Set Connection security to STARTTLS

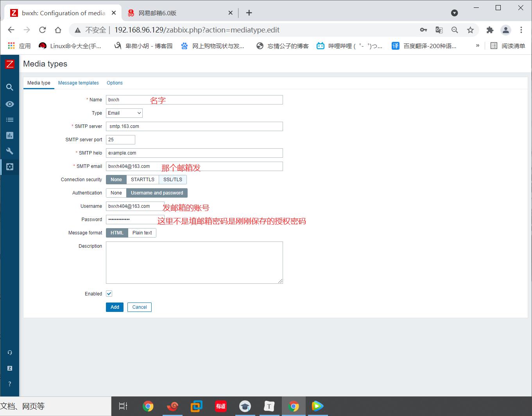pos(143,180)
